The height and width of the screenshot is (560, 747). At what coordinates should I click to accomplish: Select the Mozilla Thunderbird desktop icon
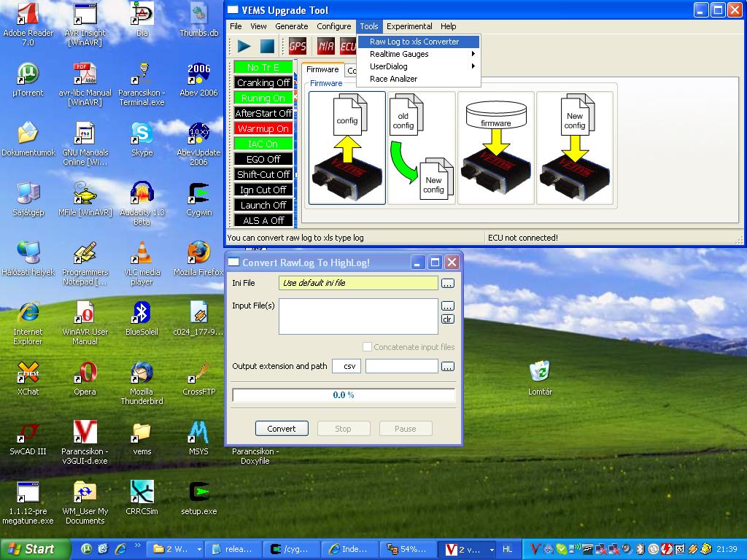pyautogui.click(x=142, y=384)
